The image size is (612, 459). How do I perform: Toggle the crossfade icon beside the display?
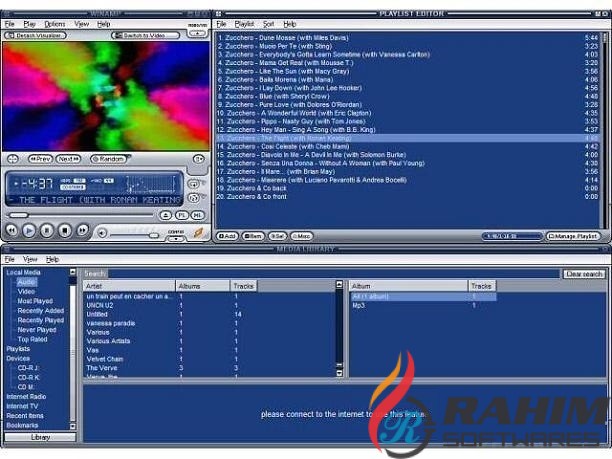point(194,183)
